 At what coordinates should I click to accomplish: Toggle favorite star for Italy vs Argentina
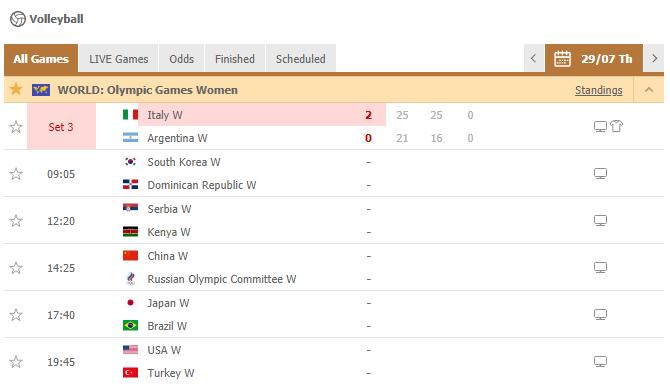16,127
